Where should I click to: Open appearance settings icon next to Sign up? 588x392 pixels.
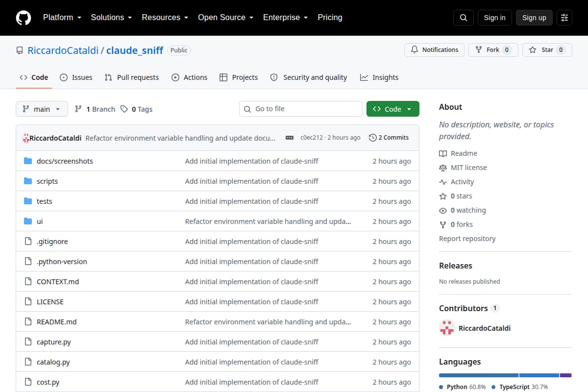point(564,18)
